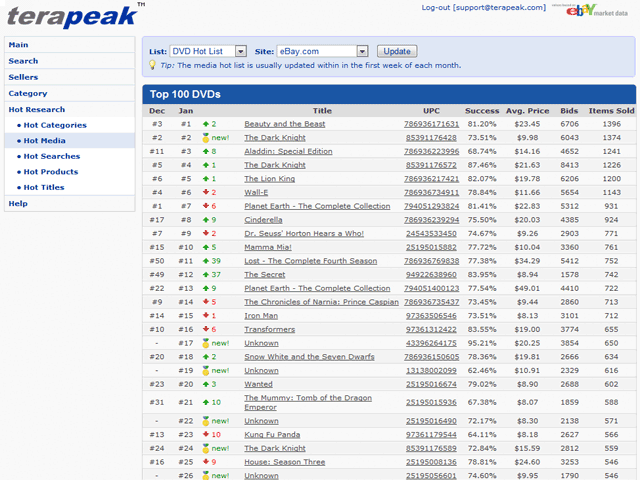This screenshot has height=480, width=640.
Task: Open Wall-E title link
Action: click(256, 192)
